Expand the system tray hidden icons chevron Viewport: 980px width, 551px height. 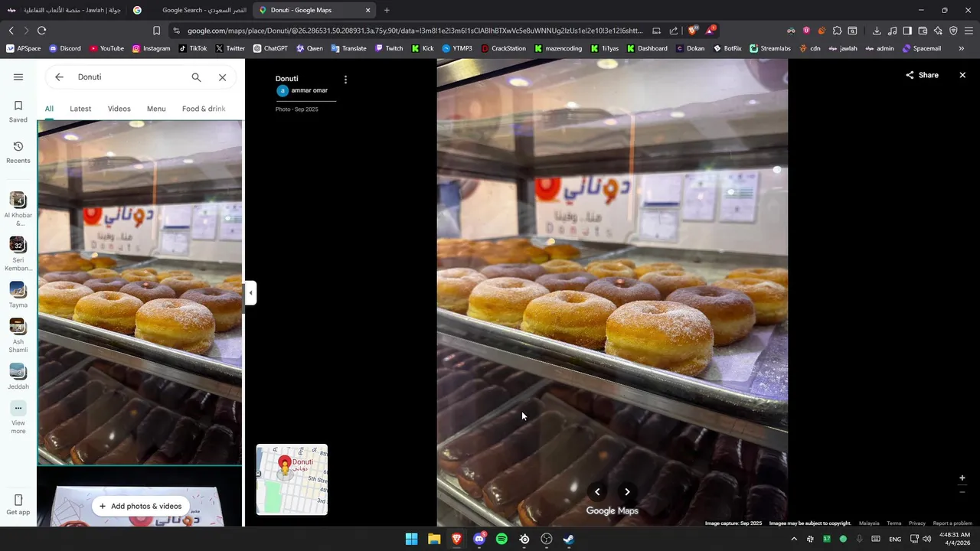pos(794,539)
